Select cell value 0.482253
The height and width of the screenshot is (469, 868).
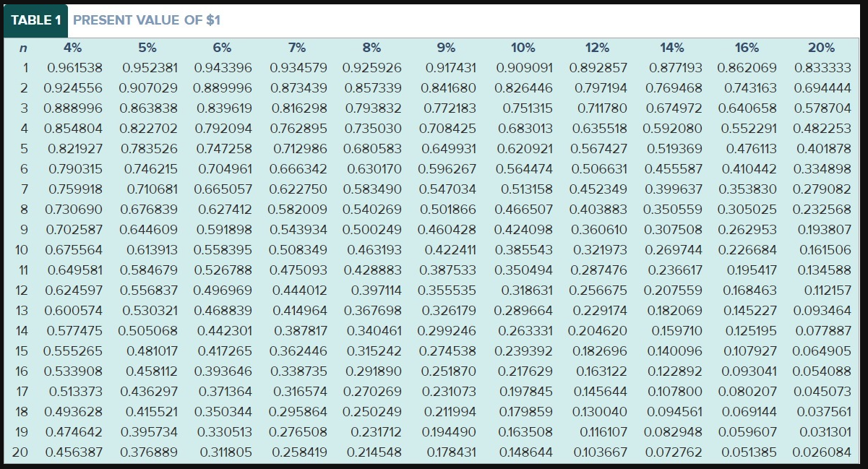click(x=822, y=129)
